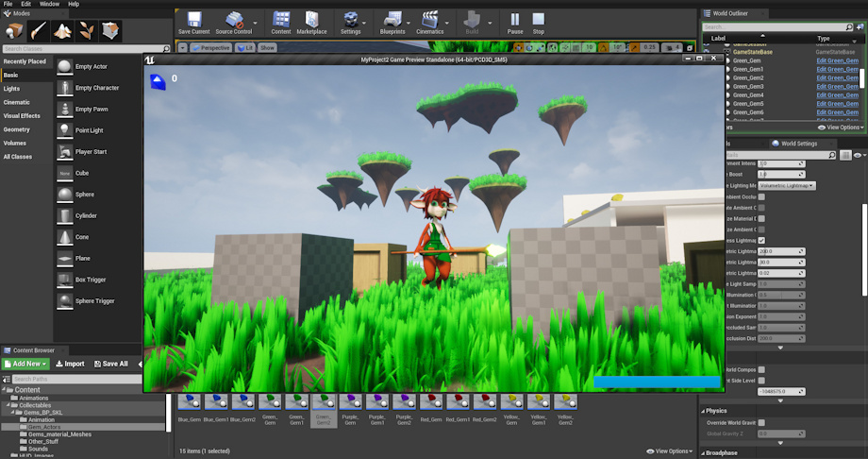Pause the game preview
The height and width of the screenshot is (459, 868).
(515, 20)
